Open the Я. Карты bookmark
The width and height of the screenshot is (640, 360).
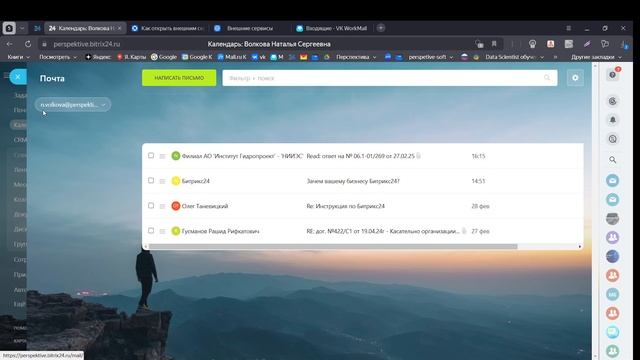click(x=131, y=57)
